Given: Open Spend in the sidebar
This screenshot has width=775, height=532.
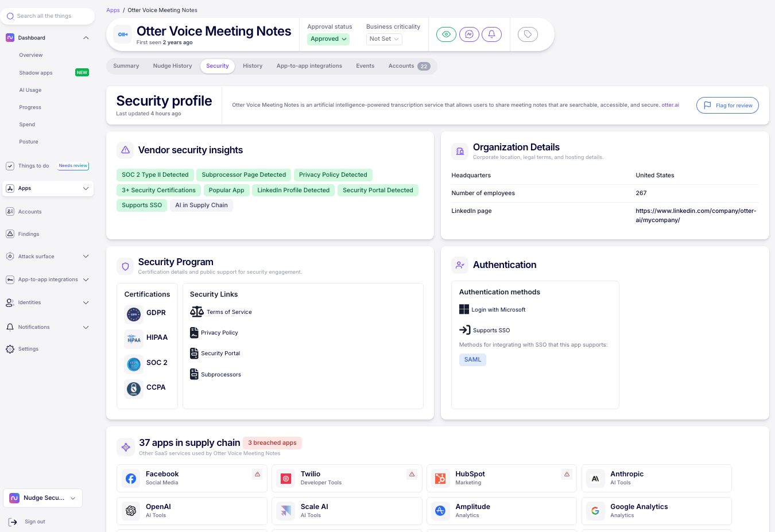Looking at the screenshot, I should (27, 125).
